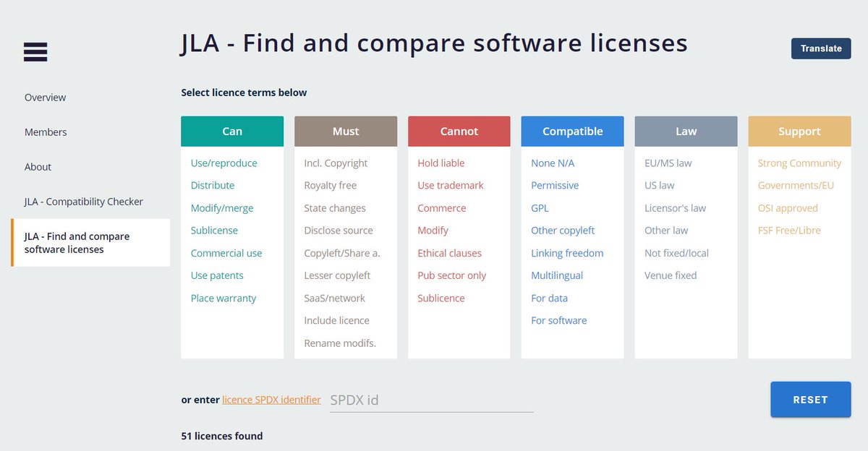Select the Other copyleft term
This screenshot has width=868, height=451.
click(563, 231)
